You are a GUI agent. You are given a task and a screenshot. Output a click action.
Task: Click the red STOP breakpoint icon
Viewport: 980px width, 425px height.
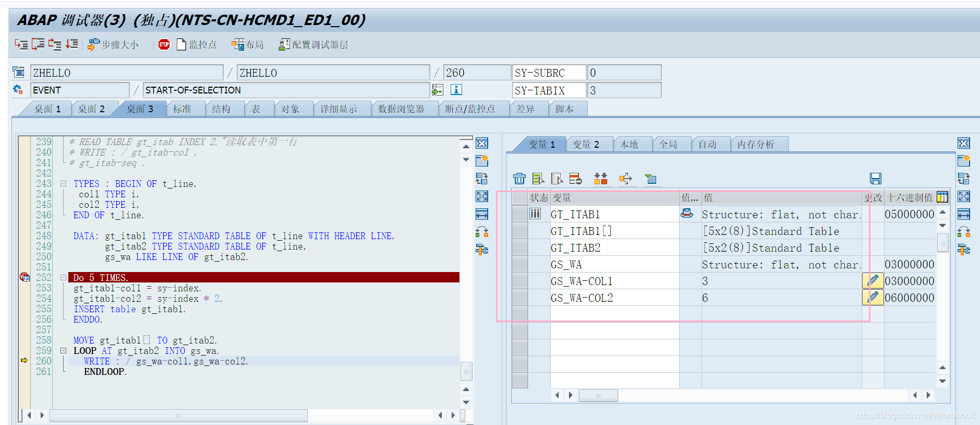(x=164, y=45)
